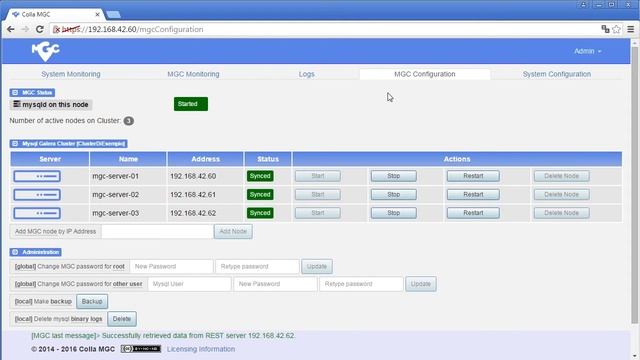Click Update for root password
The width and height of the screenshot is (640, 360).
317,267
